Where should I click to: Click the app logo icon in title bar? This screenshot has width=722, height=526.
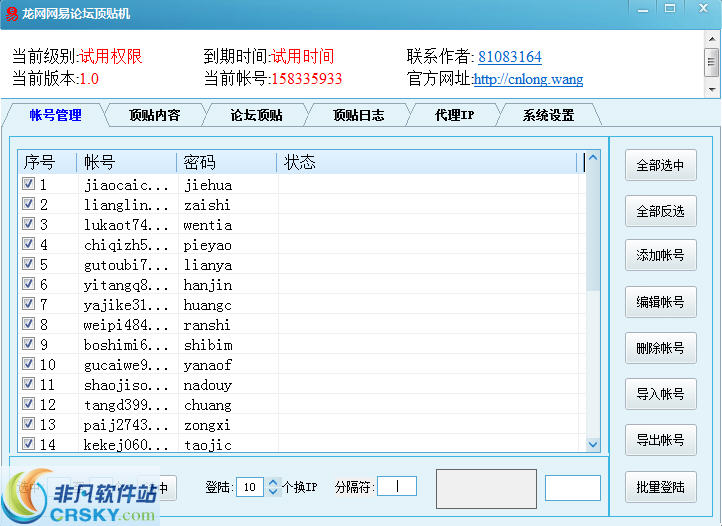click(x=11, y=13)
